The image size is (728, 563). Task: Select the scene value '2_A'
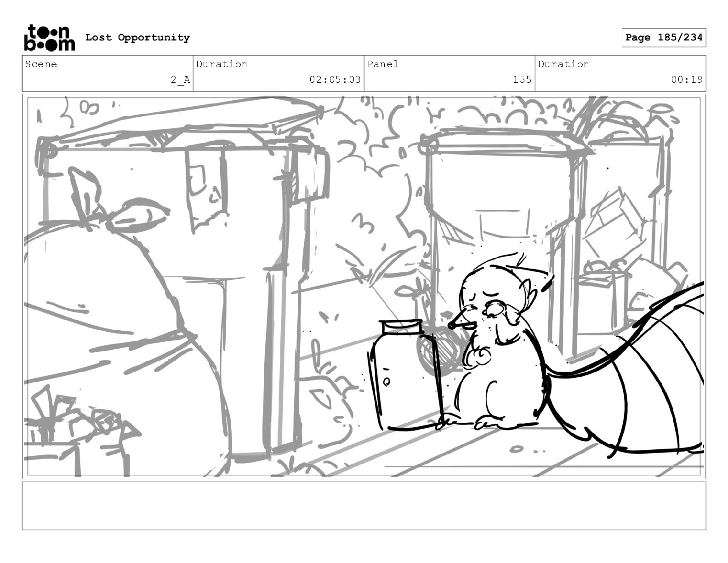tap(180, 80)
